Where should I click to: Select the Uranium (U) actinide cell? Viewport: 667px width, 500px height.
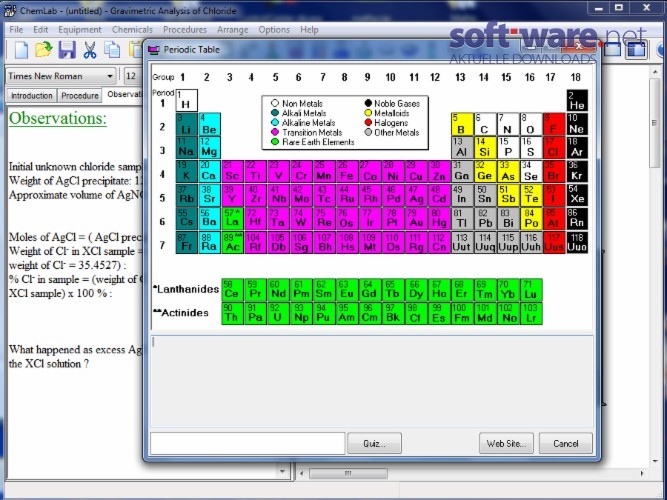point(278,314)
